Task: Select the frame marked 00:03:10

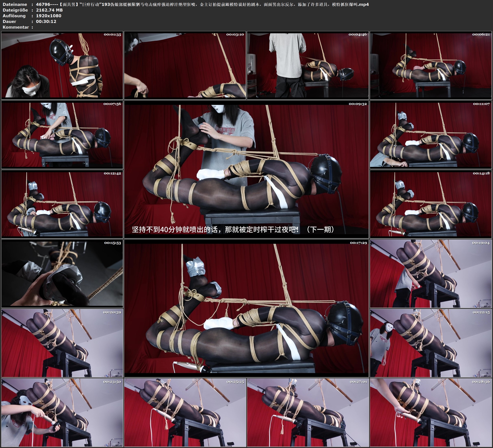Action: [185, 65]
